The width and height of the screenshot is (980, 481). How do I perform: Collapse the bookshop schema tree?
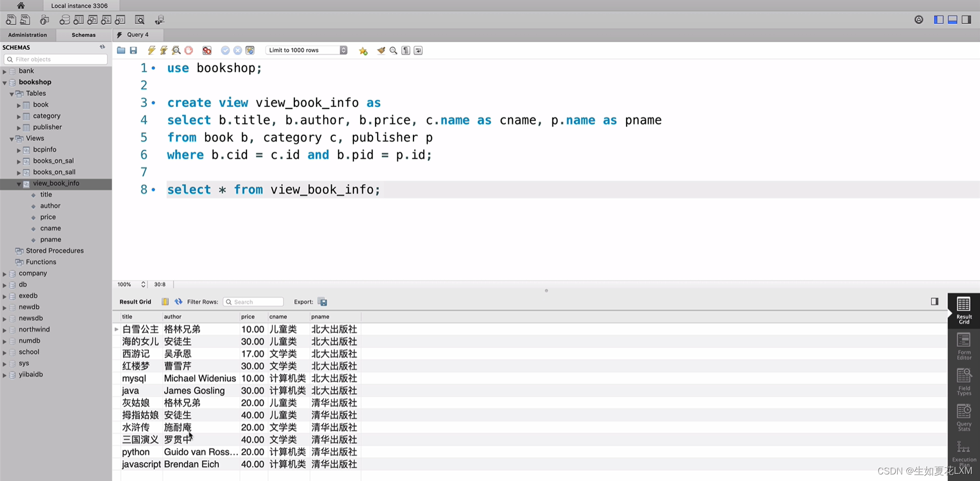pos(4,82)
